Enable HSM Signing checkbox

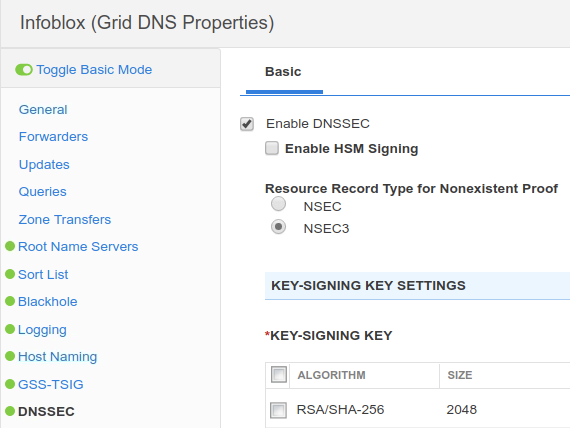click(272, 148)
